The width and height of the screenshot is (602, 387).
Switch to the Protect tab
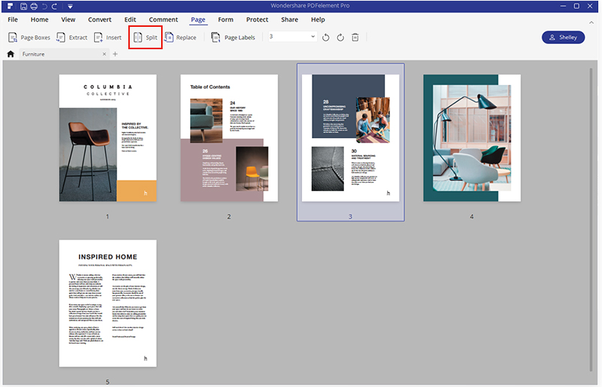(x=257, y=20)
